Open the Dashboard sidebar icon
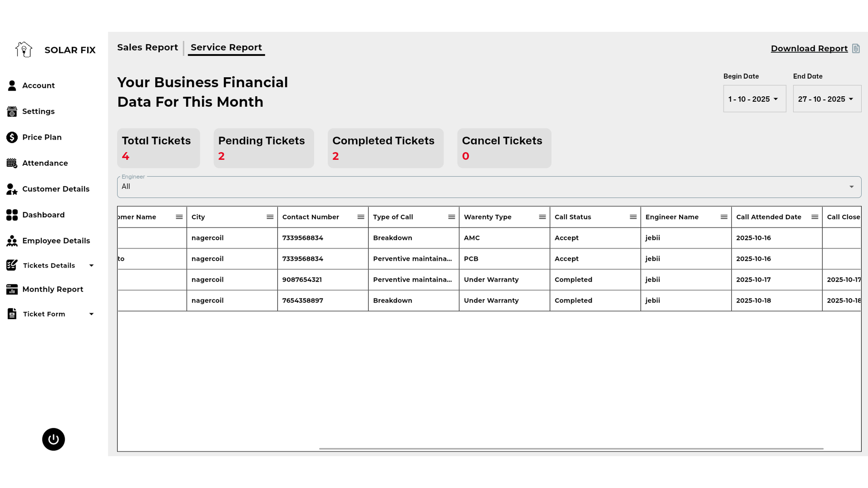The height and width of the screenshot is (488, 868). pyautogui.click(x=12, y=215)
